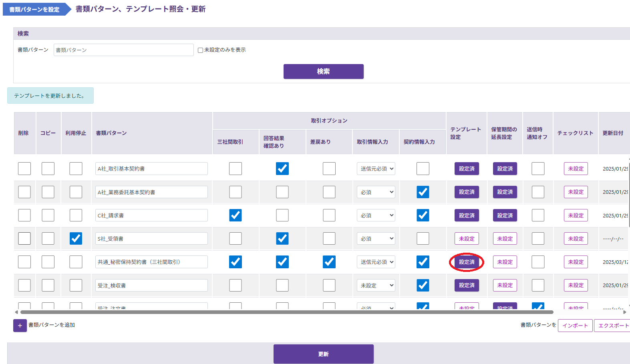This screenshot has height=364, width=630.
Task: Click テンプレート設定 設定済 for 受注_検収書
Action: (467, 285)
